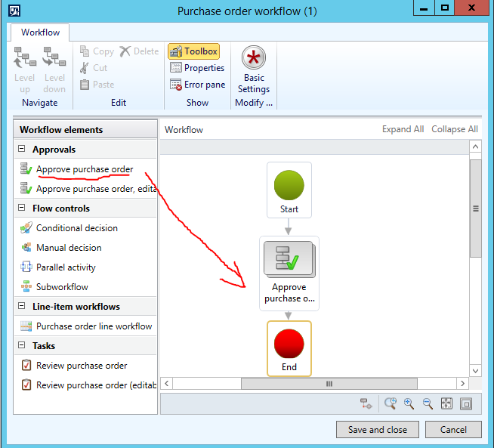This screenshot has height=448, width=494.
Task: Click the horizontal scrollbar thumb
Action: pyautogui.click(x=329, y=384)
